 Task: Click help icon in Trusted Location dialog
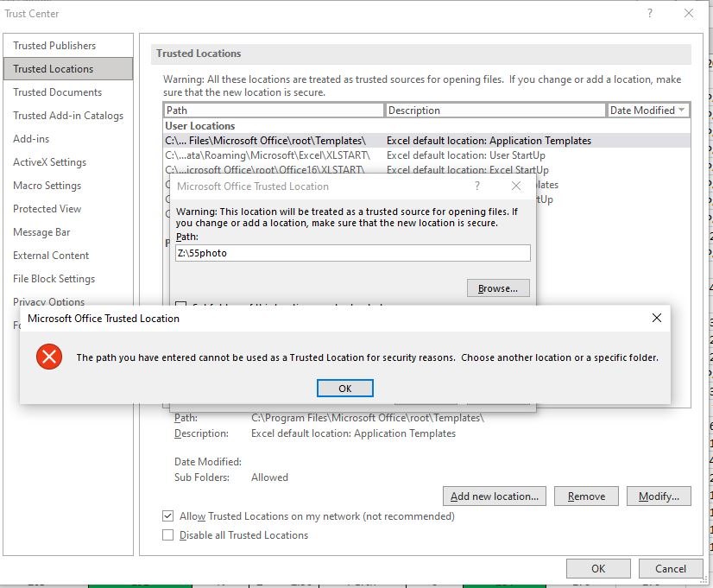pyautogui.click(x=477, y=186)
